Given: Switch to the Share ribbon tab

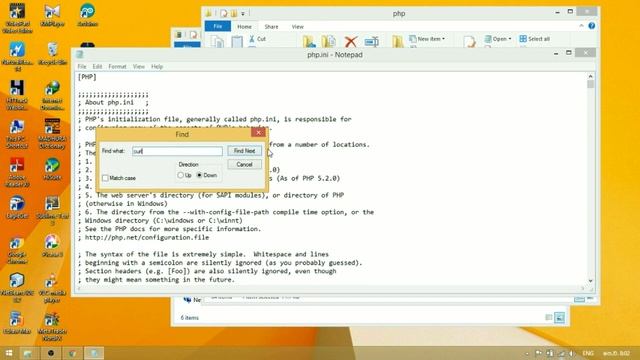Looking at the screenshot, I should [271, 27].
